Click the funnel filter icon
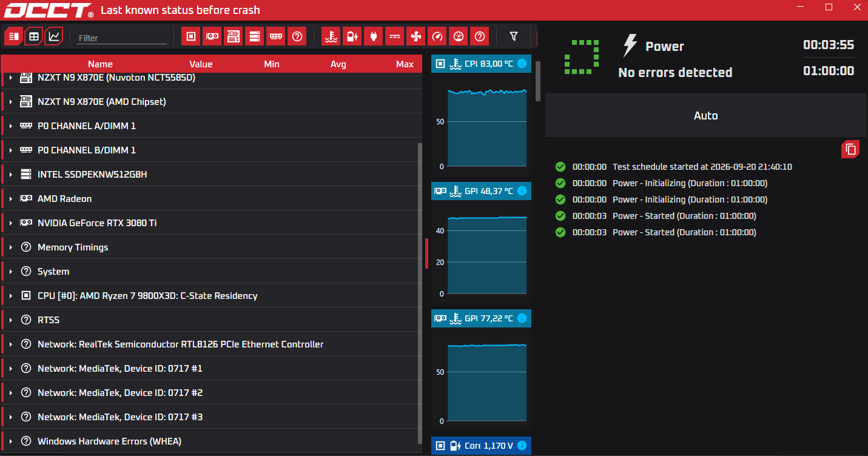Image resolution: width=868 pixels, height=456 pixels. pyautogui.click(x=514, y=36)
